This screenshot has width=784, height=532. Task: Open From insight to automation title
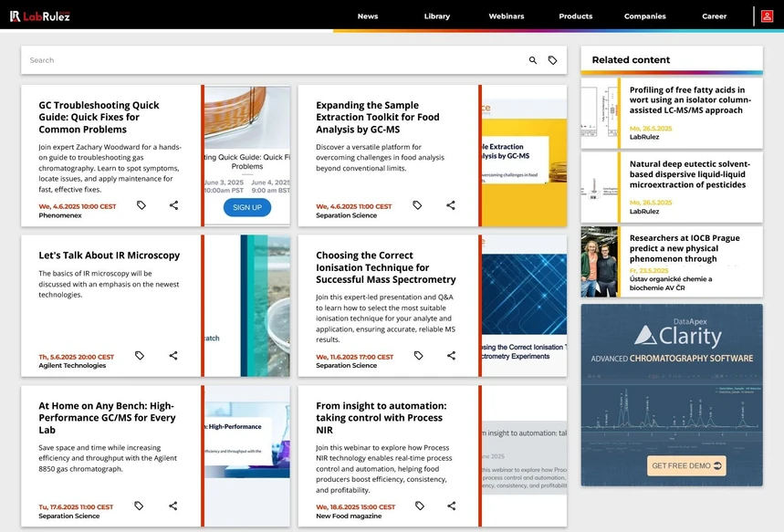tap(381, 418)
